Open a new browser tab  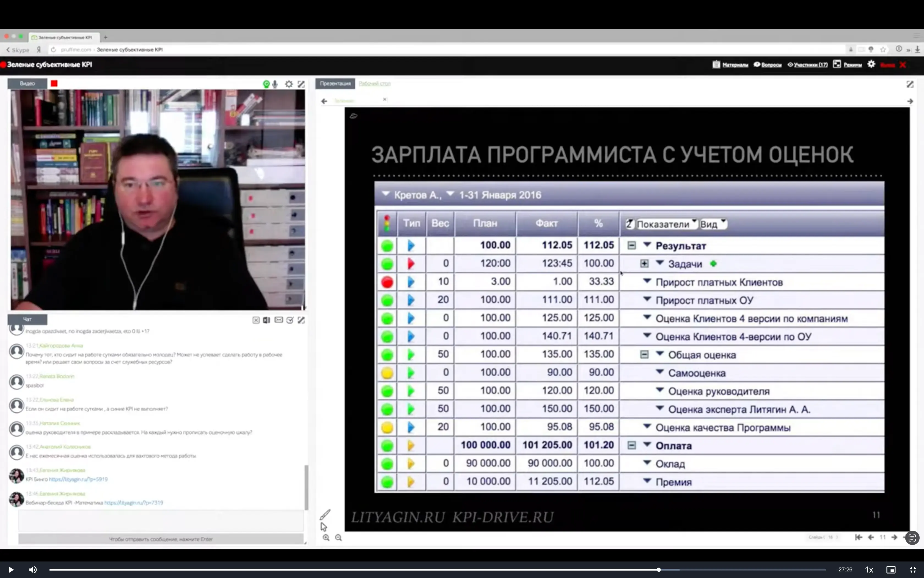tap(105, 37)
